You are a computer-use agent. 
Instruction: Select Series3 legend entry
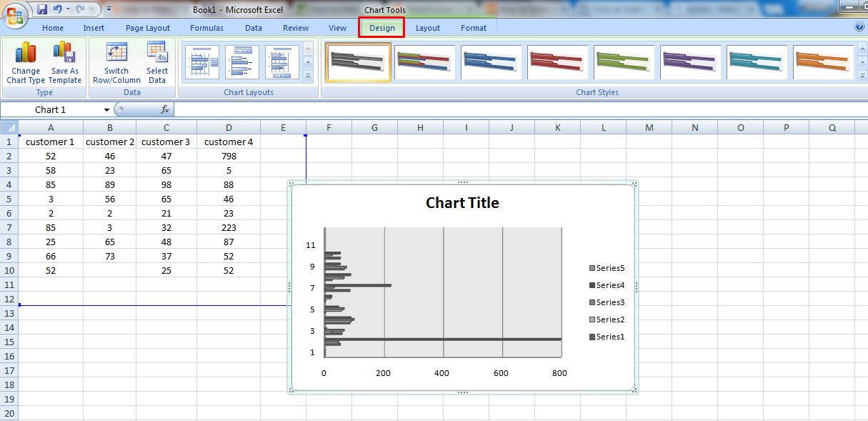pos(607,302)
